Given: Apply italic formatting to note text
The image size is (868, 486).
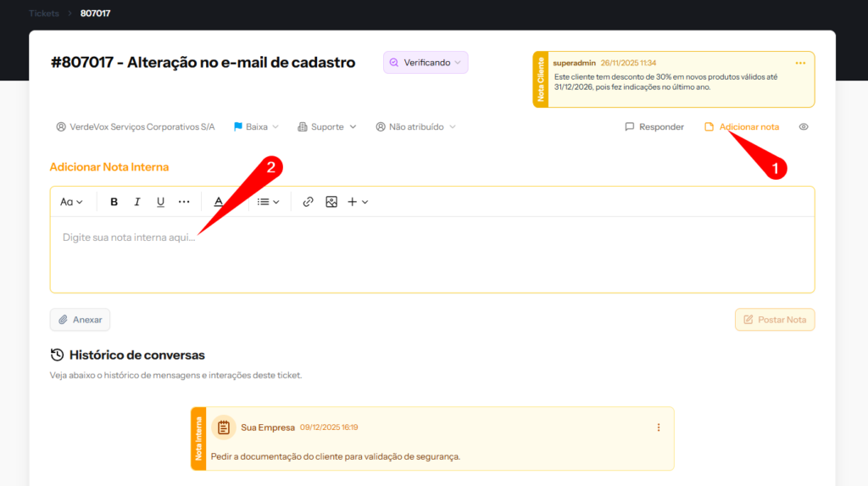Looking at the screenshot, I should [137, 202].
